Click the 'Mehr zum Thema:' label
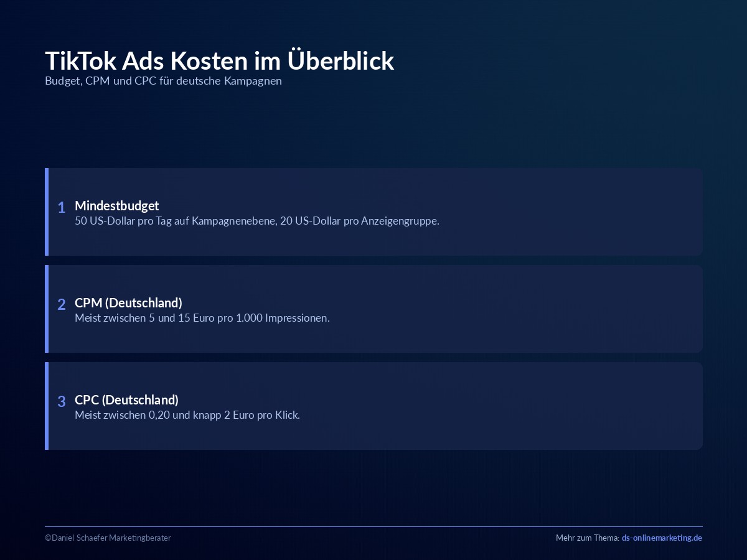 click(x=587, y=538)
